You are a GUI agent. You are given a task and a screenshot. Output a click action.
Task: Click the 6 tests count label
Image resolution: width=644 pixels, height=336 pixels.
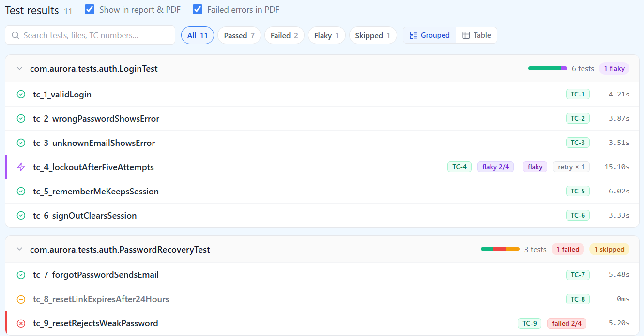pyautogui.click(x=583, y=69)
